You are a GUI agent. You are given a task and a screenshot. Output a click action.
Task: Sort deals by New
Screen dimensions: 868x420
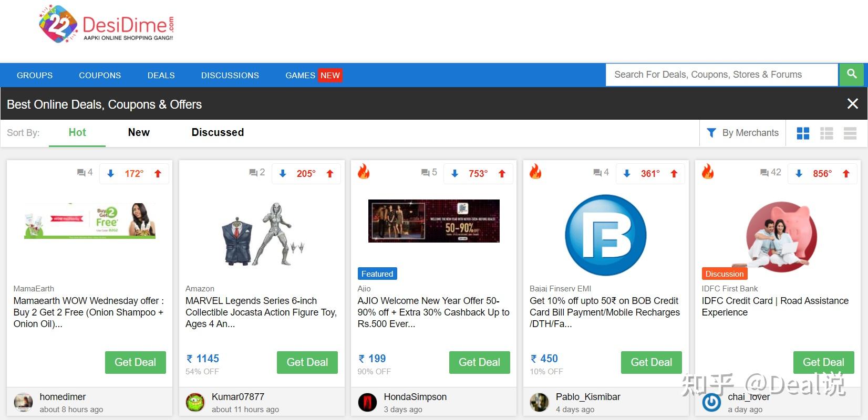tap(139, 132)
